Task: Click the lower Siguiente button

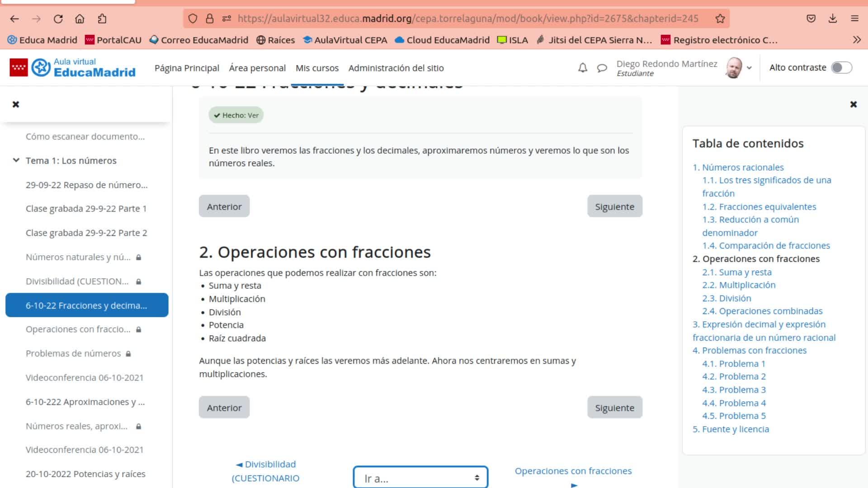Action: pos(614,408)
